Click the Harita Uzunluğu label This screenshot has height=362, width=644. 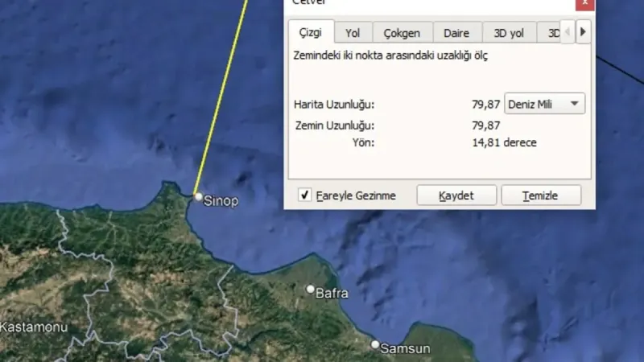(x=334, y=105)
